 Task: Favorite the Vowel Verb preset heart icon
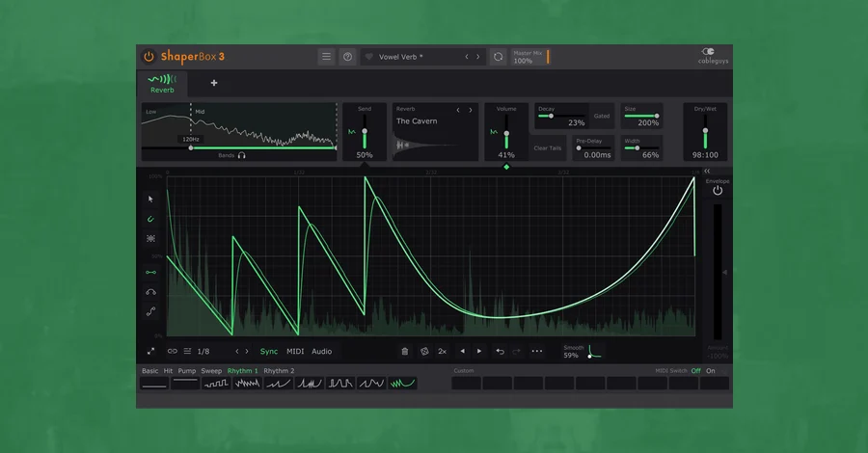(x=368, y=57)
